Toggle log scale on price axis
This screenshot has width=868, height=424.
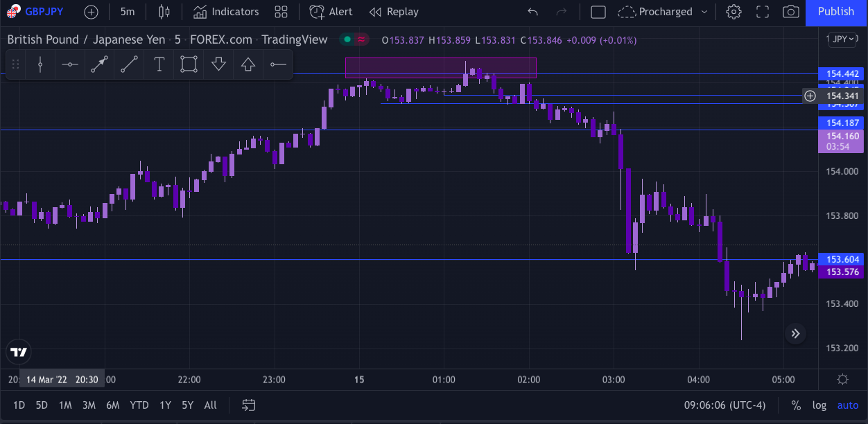pyautogui.click(x=819, y=405)
